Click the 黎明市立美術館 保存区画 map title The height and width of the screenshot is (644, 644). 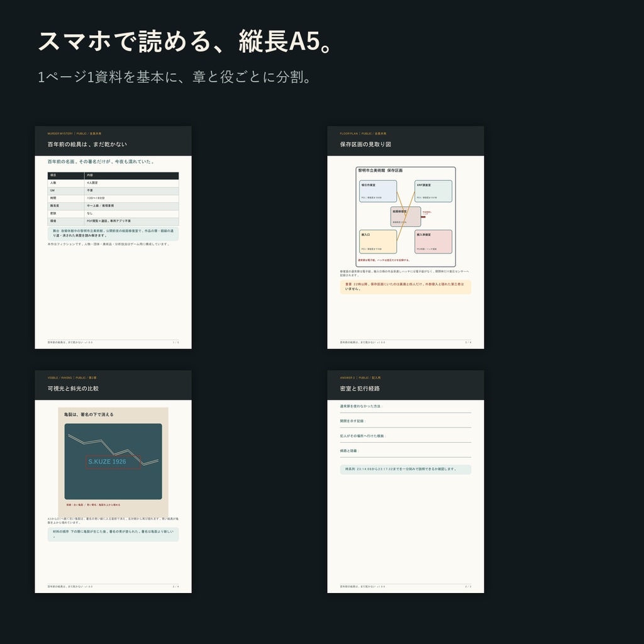(x=380, y=170)
